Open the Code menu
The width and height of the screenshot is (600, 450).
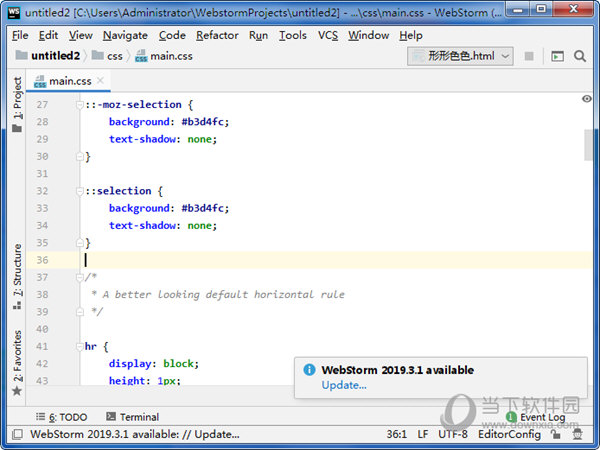point(172,35)
